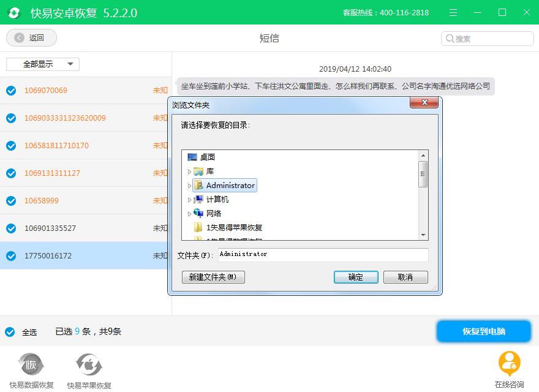Uncheck message 17750016172
Screen dimensions: 539x392
(x=11, y=255)
